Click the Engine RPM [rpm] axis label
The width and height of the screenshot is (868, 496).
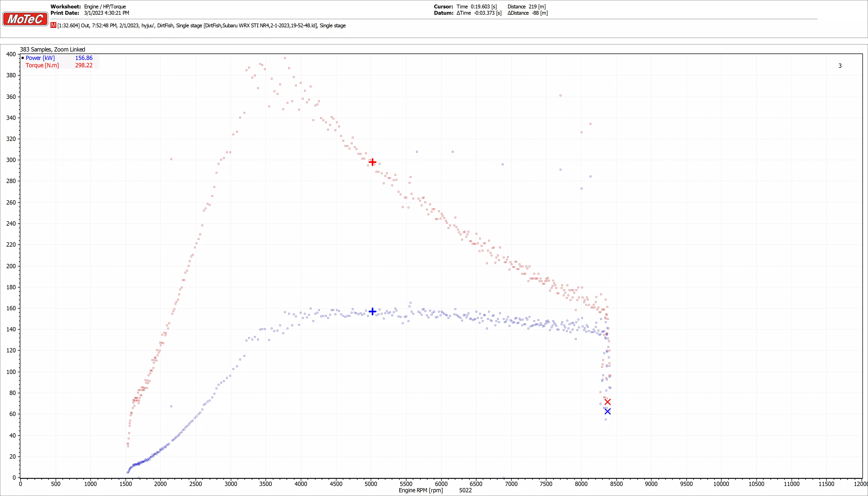(421, 490)
